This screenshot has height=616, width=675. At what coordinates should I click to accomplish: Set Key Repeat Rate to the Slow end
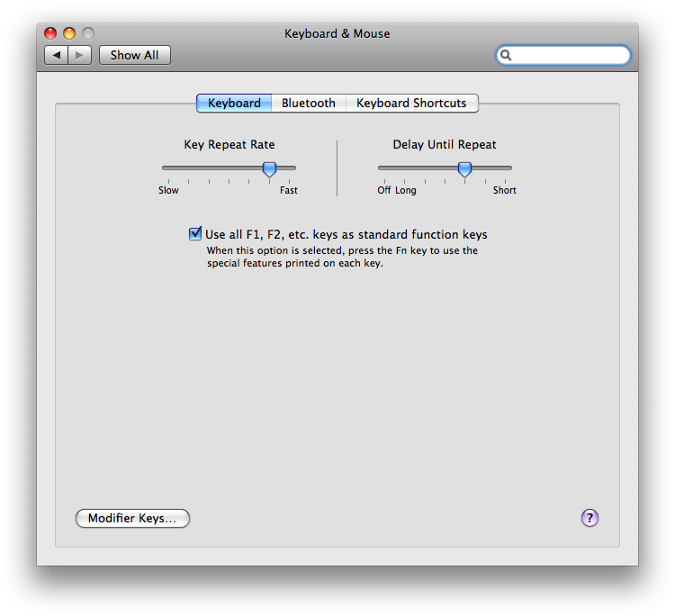click(x=164, y=168)
